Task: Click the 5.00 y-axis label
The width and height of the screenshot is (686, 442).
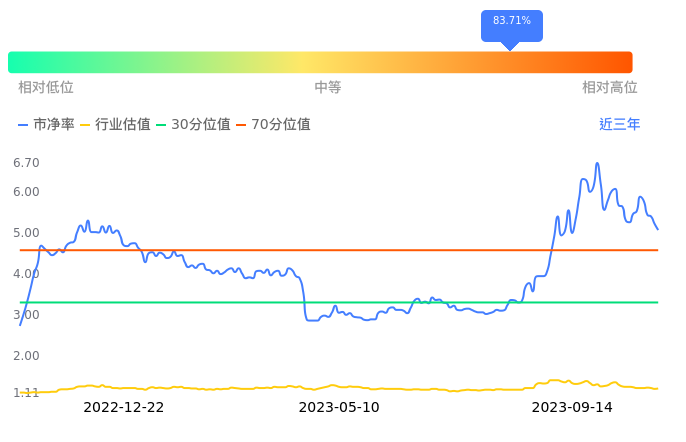Action: pyautogui.click(x=26, y=233)
